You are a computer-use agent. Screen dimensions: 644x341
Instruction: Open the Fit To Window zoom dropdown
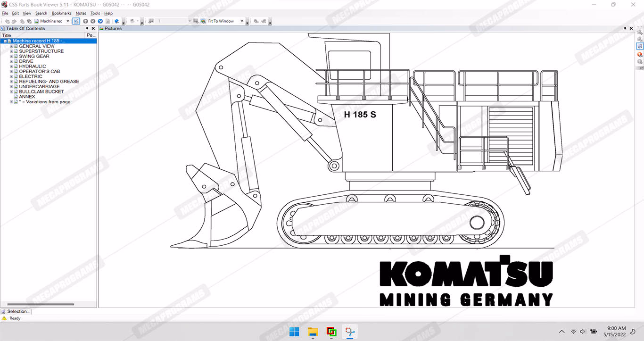point(242,21)
